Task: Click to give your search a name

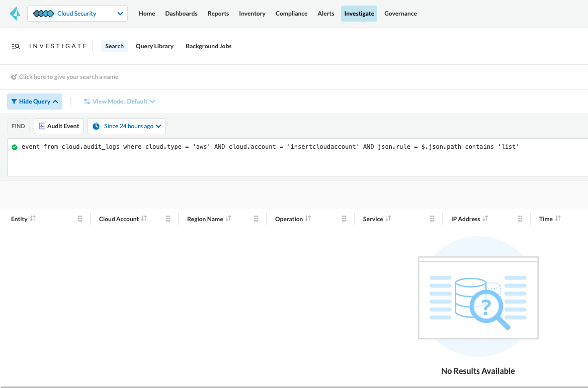Action: (68, 77)
